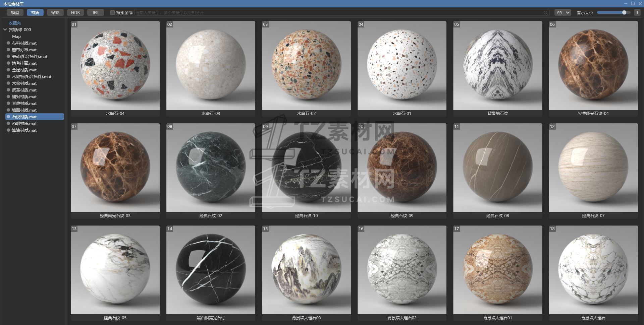The width and height of the screenshot is (644, 325).
Task: Select 木地板(配合插件).mat in the tree
Action: tap(32, 77)
